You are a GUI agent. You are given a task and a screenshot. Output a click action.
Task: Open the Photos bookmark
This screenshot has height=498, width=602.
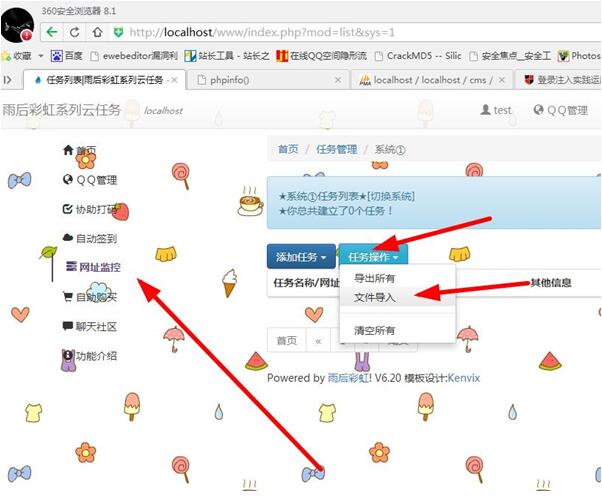pyautogui.click(x=579, y=56)
